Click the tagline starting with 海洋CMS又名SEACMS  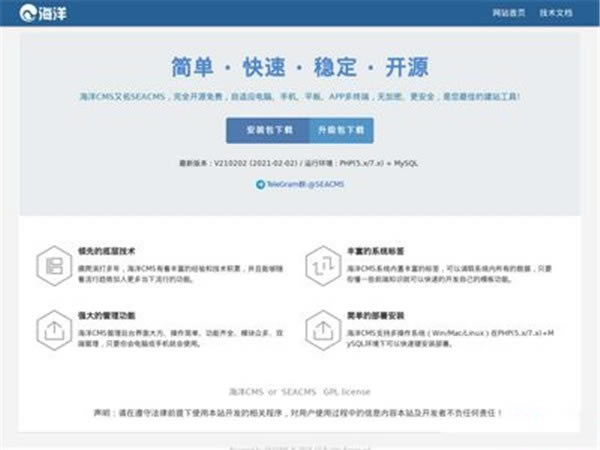pos(300,96)
